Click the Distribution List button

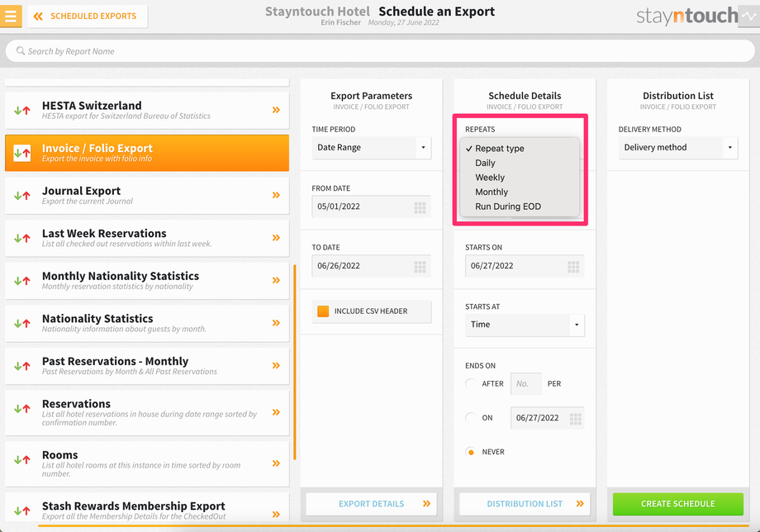[525, 504]
